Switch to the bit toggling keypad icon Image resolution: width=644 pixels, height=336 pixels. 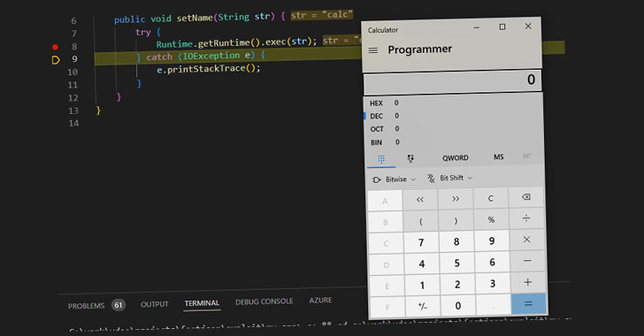click(410, 158)
